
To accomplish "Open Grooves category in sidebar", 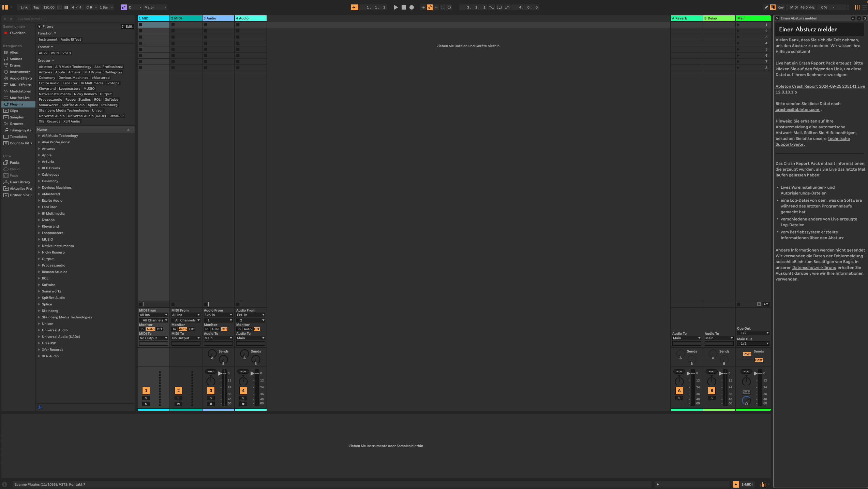I will pos(16,124).
